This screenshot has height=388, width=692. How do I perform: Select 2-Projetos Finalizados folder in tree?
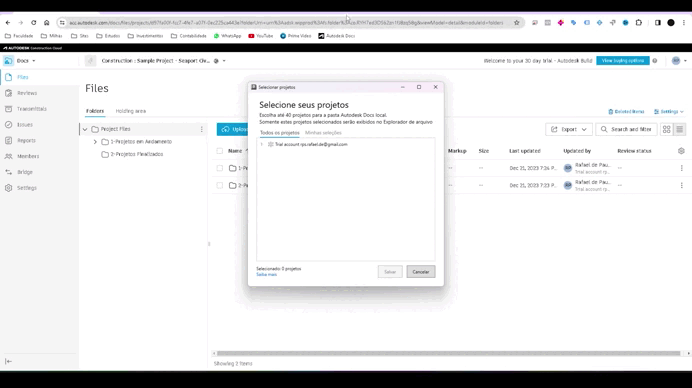(x=137, y=154)
